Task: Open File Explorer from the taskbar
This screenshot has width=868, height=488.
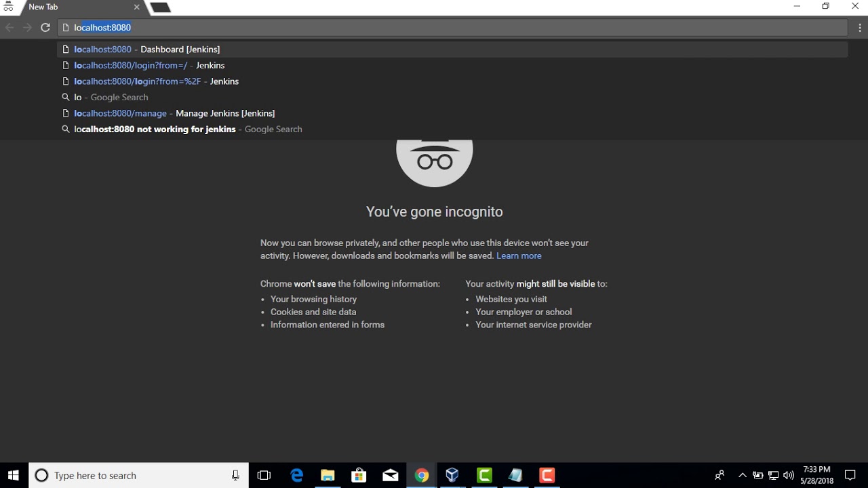Action: tap(328, 475)
